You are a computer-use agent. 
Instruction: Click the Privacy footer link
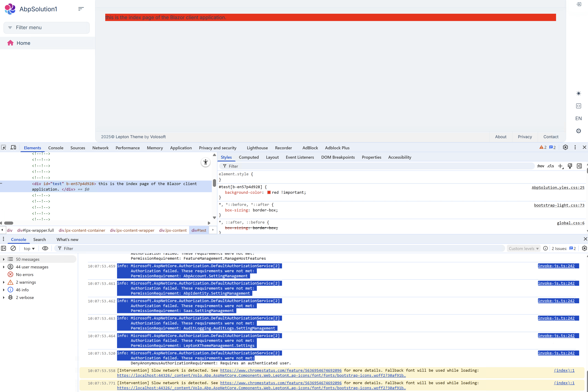tap(525, 137)
